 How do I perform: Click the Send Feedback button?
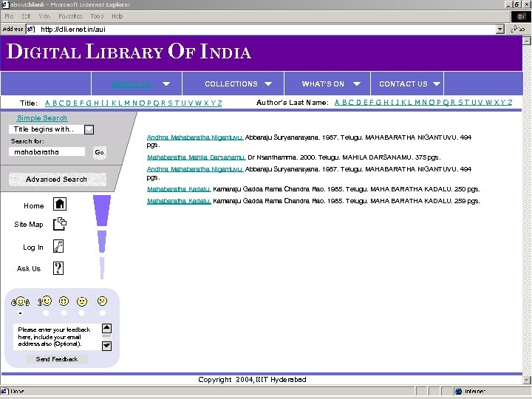57,359
